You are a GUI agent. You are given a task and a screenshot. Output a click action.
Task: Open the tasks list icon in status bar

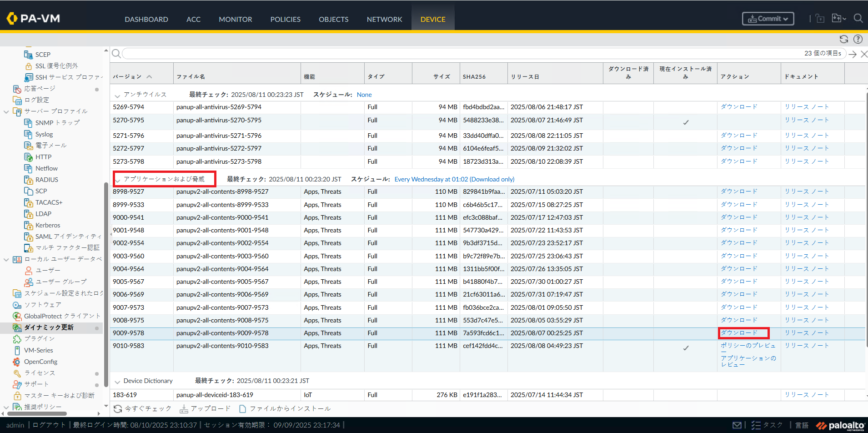pos(756,425)
